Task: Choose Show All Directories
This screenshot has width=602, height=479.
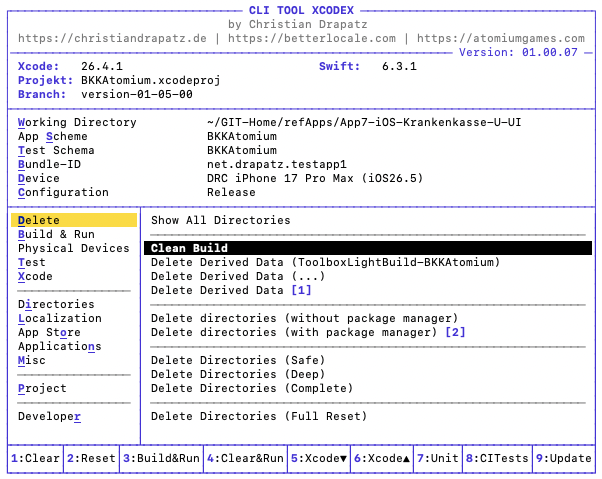Action: [220, 220]
